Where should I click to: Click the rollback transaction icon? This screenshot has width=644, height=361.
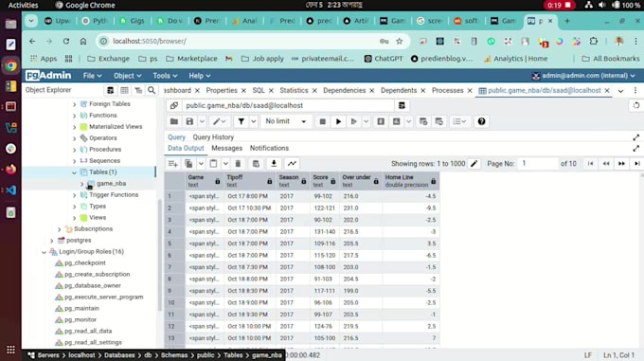[x=439, y=121]
